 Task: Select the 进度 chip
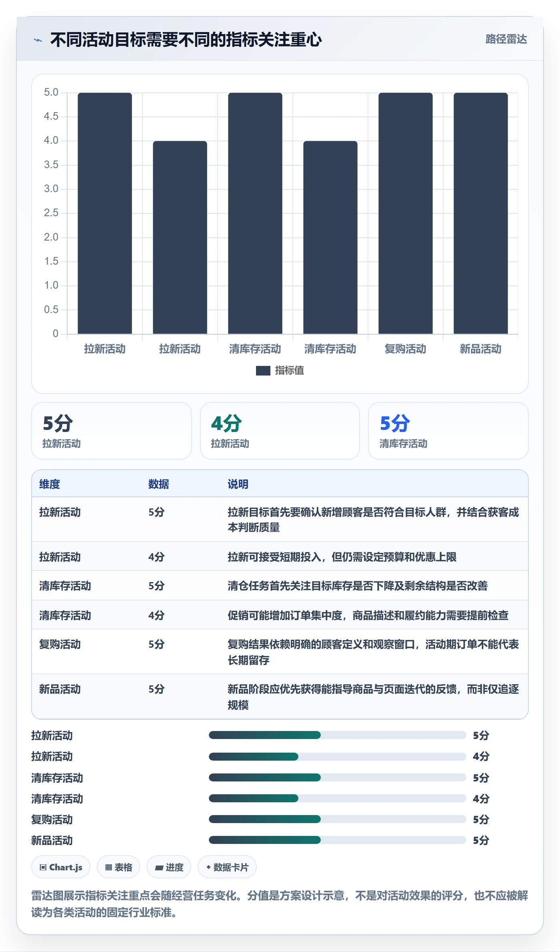click(x=169, y=867)
